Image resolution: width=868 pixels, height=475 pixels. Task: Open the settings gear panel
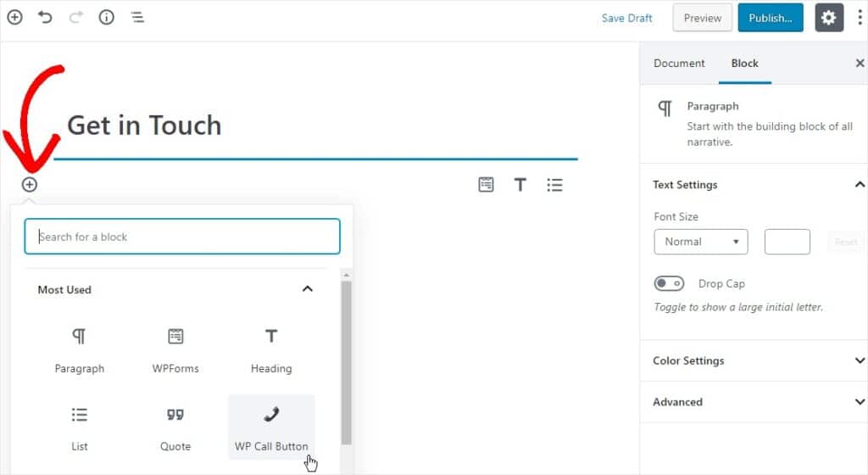tap(829, 18)
